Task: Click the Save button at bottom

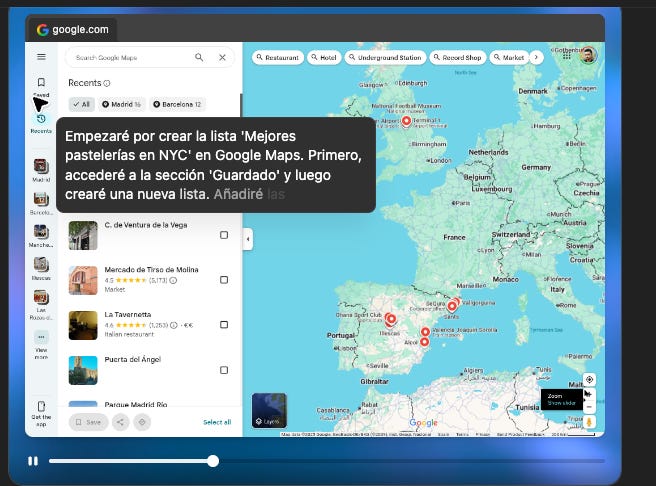Action: pos(88,422)
